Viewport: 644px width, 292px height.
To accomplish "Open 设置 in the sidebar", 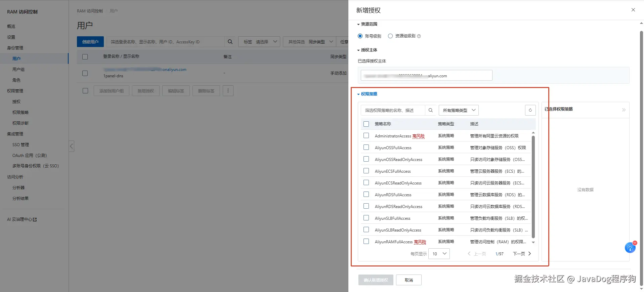I will [11, 37].
